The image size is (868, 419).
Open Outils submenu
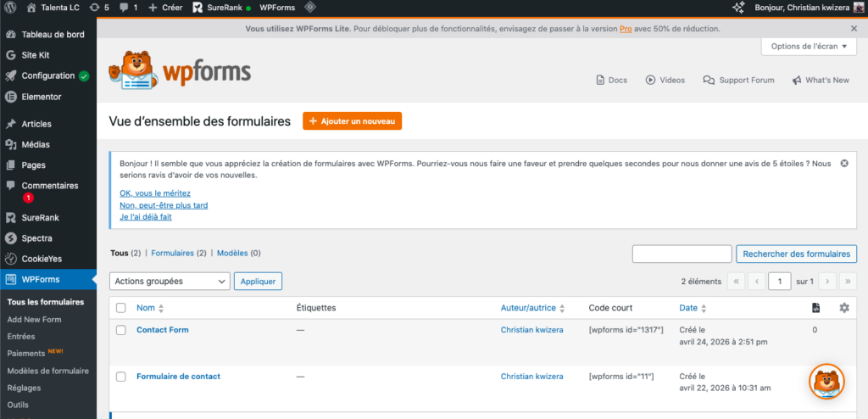click(x=18, y=405)
